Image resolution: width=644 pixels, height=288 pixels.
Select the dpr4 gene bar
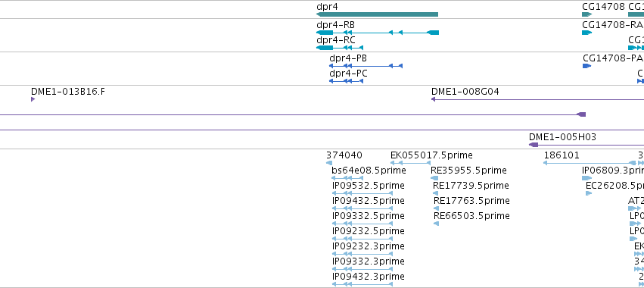click(377, 14)
